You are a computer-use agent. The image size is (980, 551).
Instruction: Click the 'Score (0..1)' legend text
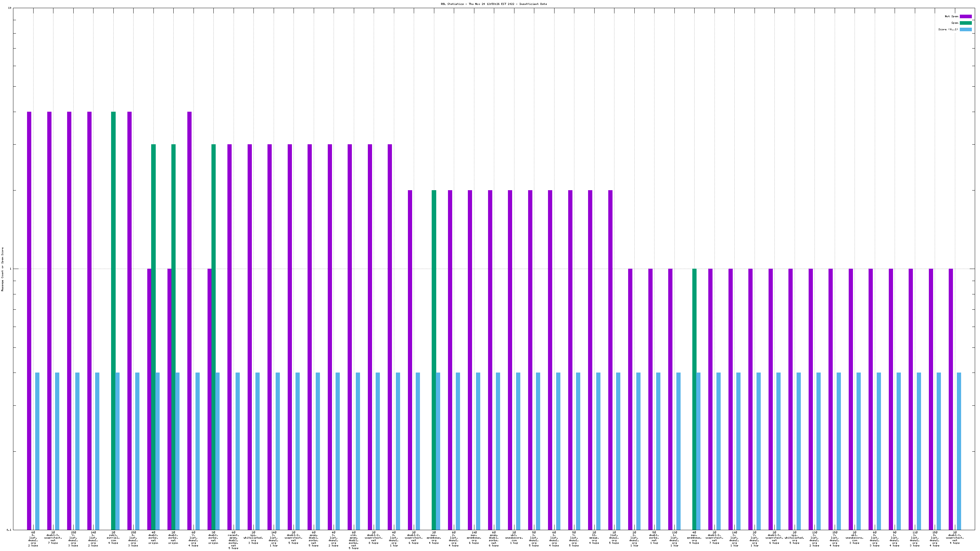pos(948,29)
